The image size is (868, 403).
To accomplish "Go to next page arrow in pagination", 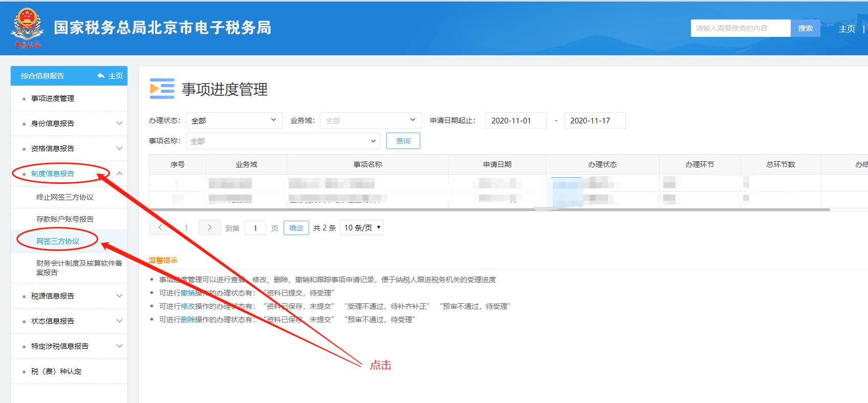I will click(209, 227).
